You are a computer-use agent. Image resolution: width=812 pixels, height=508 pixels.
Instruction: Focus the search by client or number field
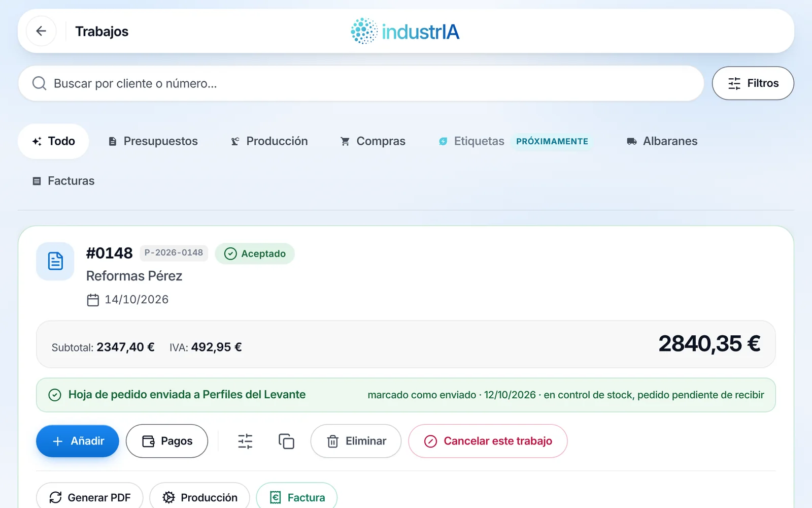(x=361, y=83)
